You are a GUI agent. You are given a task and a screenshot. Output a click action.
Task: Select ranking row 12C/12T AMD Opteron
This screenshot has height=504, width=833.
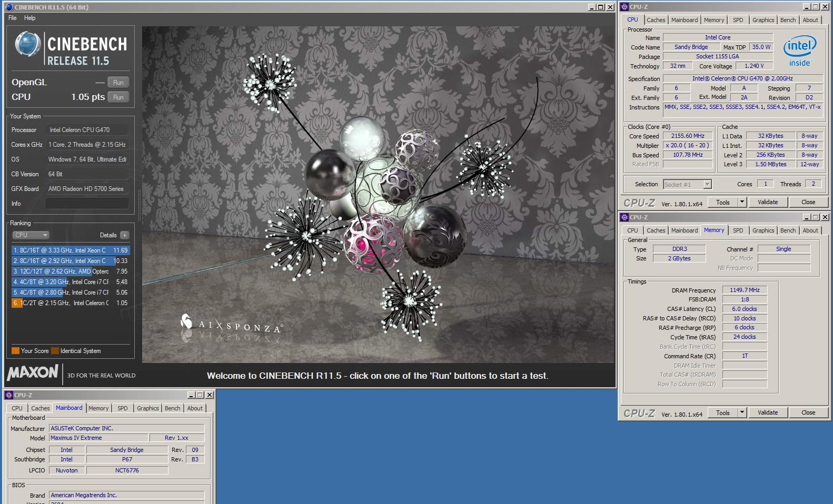point(71,271)
